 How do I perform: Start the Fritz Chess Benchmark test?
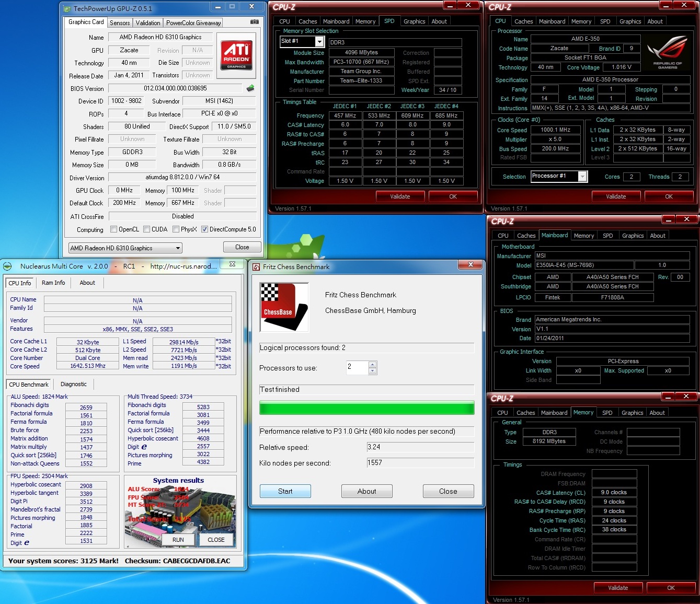click(285, 491)
